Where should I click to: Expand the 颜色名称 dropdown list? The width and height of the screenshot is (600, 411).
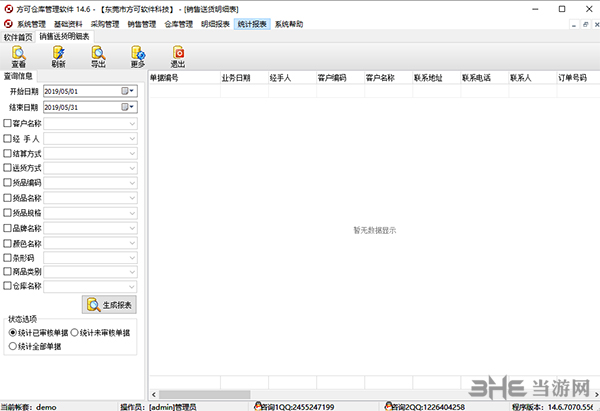(x=132, y=243)
